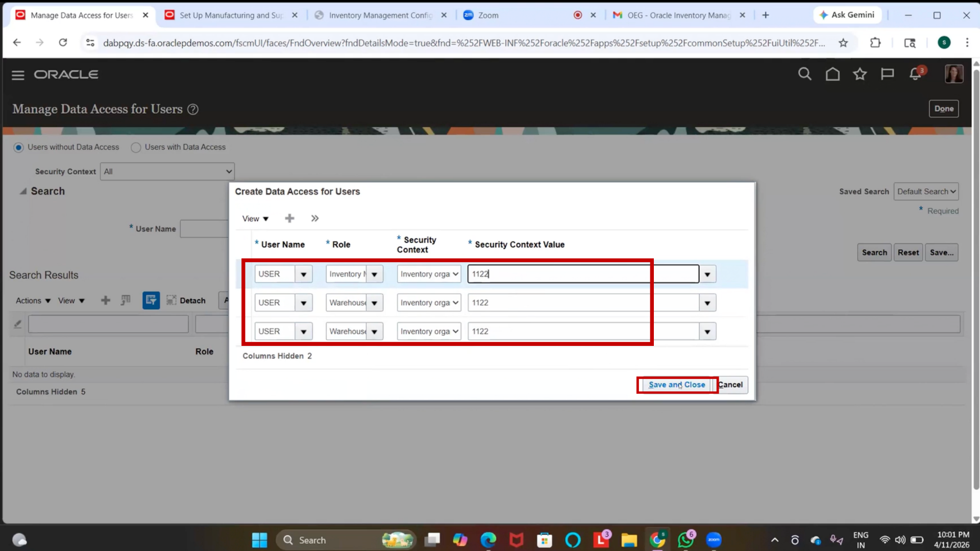Open a new browser tab
The image size is (980, 551).
(x=765, y=15)
